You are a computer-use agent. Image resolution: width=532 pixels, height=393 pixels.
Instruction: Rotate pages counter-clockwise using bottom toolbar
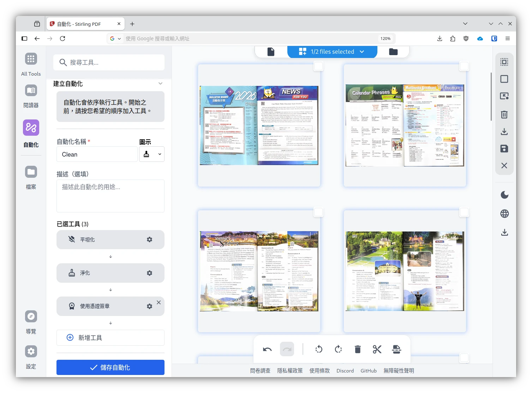[x=319, y=350]
